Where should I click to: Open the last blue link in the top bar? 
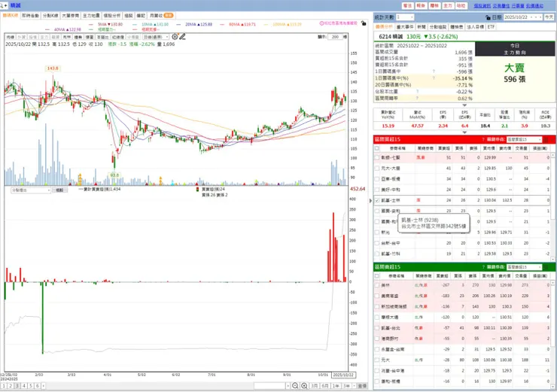tap(534, 6)
